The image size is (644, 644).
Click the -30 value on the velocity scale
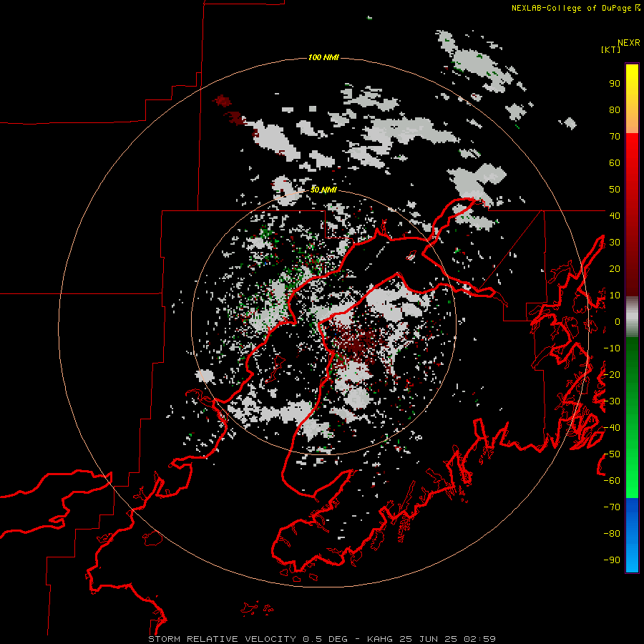612,401
